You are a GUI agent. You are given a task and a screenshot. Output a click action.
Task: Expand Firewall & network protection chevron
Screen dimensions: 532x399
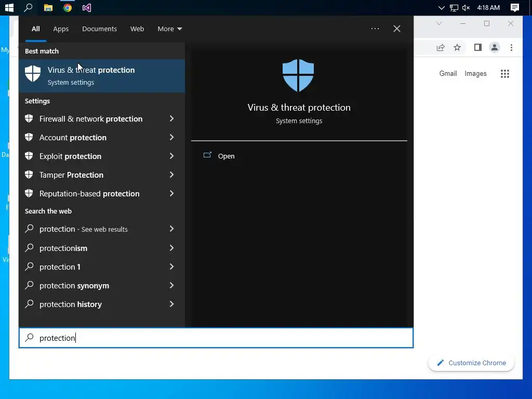click(171, 118)
